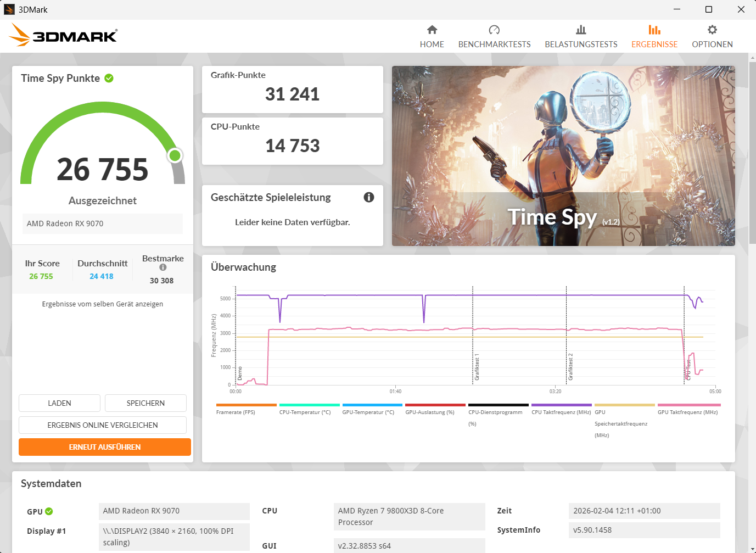Click the 3DMark logo in header
756x553 pixels.
click(63, 35)
